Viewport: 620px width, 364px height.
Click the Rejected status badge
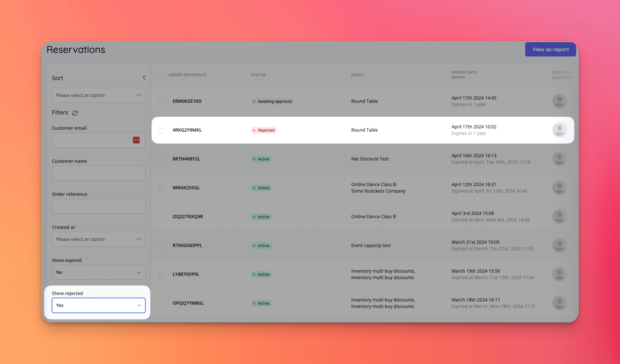coord(264,130)
